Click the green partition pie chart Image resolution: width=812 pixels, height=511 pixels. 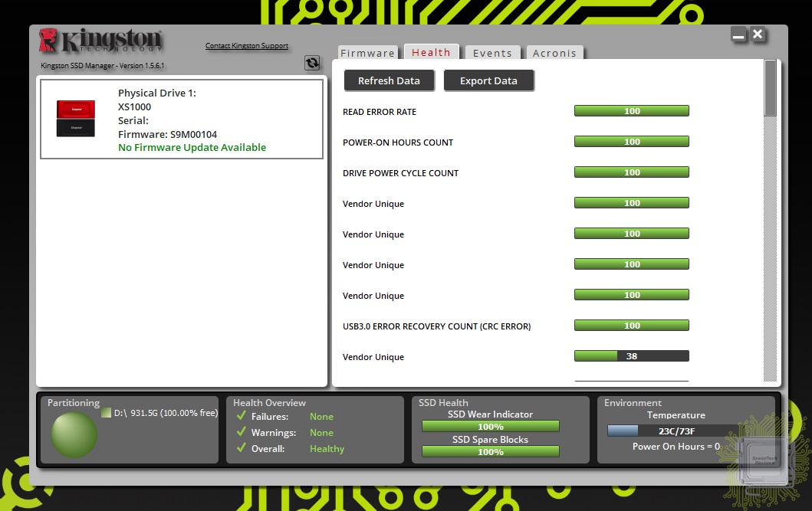tap(74, 434)
